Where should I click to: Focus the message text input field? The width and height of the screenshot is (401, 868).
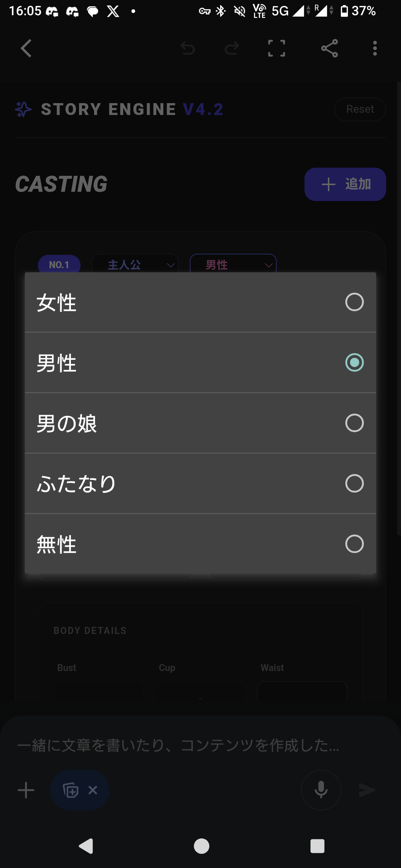point(178,745)
